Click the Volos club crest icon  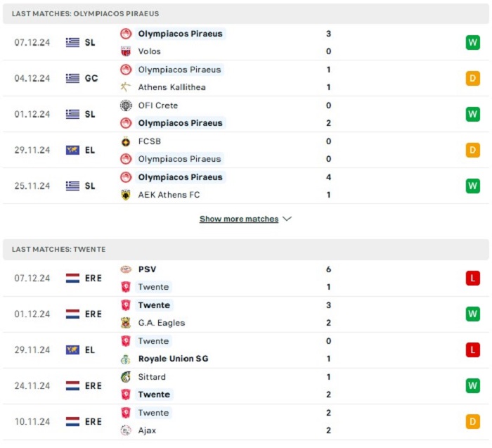pyautogui.click(x=126, y=51)
